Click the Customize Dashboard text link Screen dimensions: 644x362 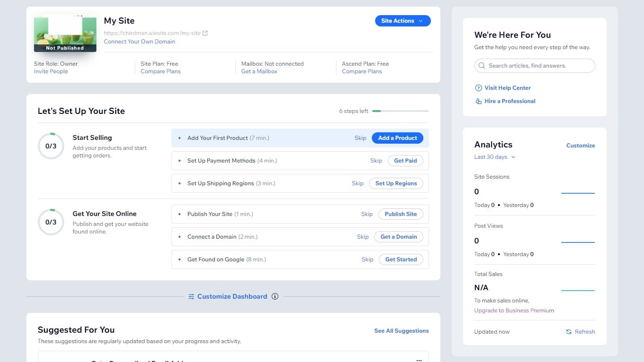click(232, 297)
